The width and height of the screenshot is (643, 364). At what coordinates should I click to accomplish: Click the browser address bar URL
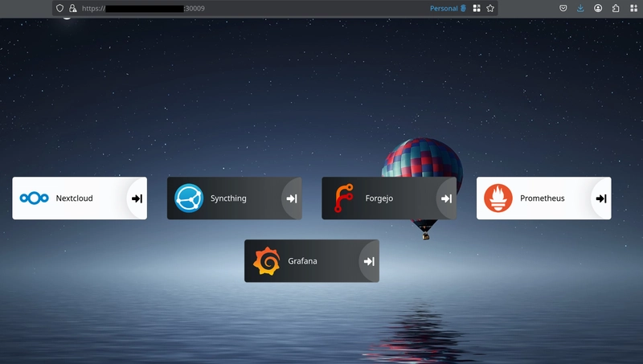coord(143,8)
